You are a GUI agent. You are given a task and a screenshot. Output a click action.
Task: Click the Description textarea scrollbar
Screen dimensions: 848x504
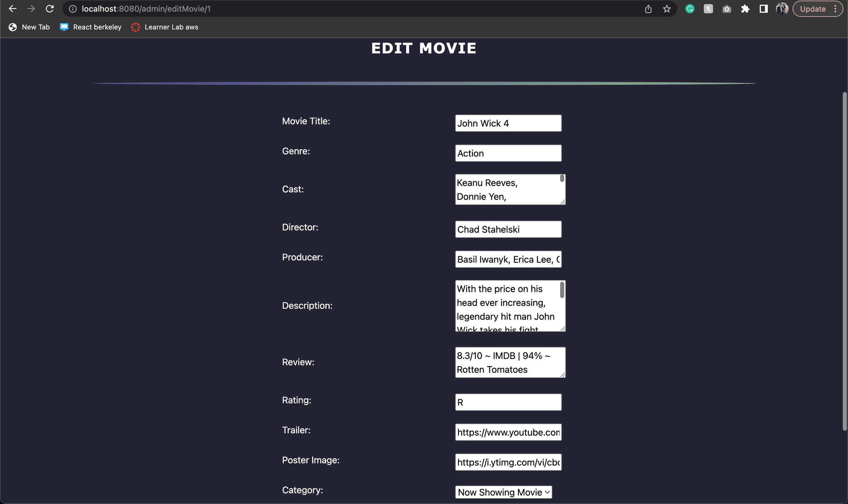(562, 290)
